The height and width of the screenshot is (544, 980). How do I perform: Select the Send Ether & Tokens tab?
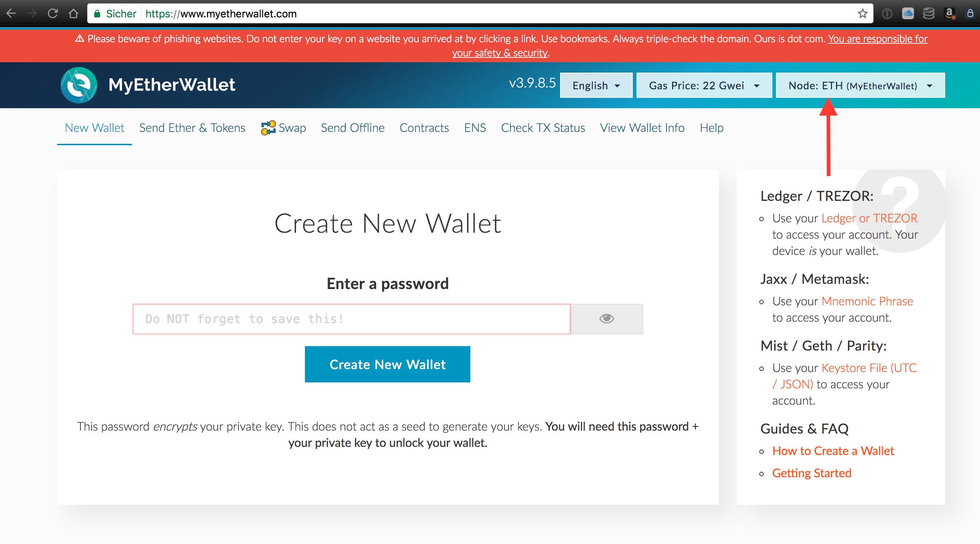point(193,127)
